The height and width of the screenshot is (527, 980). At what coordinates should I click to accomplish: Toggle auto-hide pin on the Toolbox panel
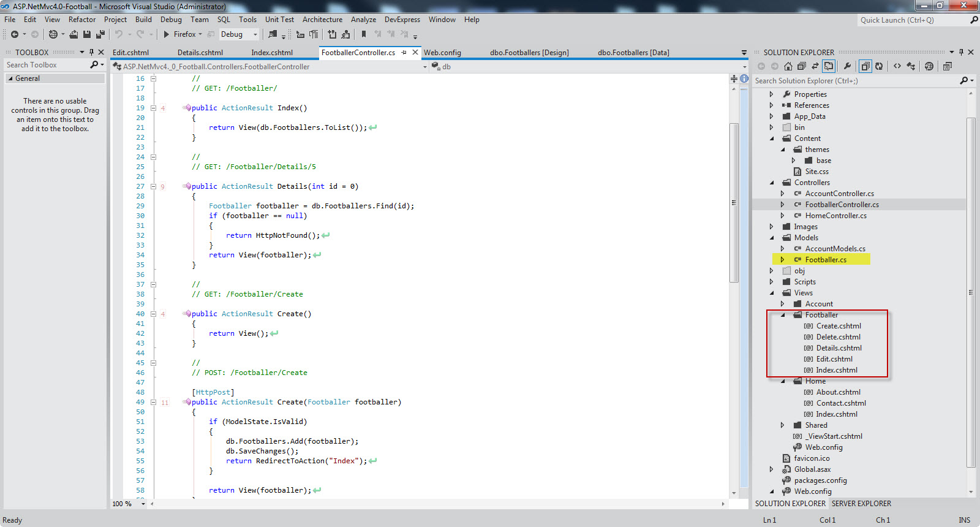(x=92, y=52)
